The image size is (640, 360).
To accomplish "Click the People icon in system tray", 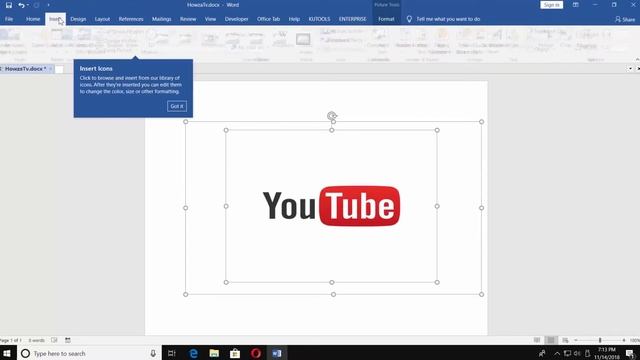I will point(542,353).
